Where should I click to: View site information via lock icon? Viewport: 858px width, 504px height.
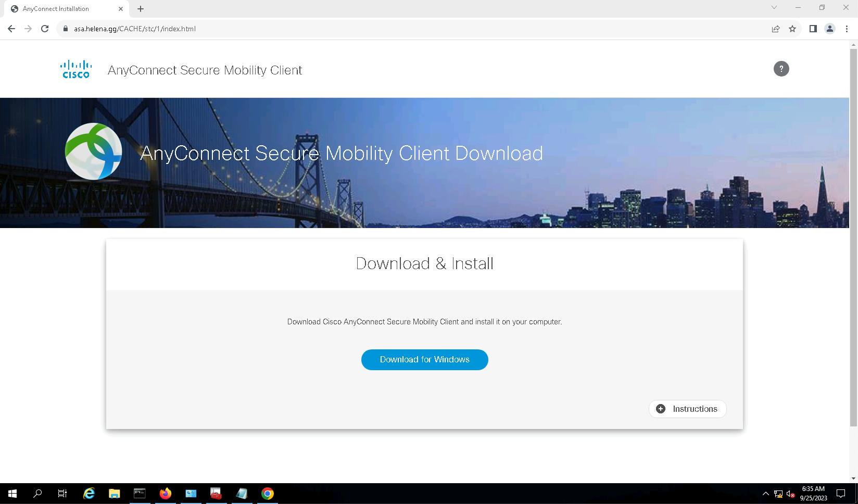(x=66, y=29)
